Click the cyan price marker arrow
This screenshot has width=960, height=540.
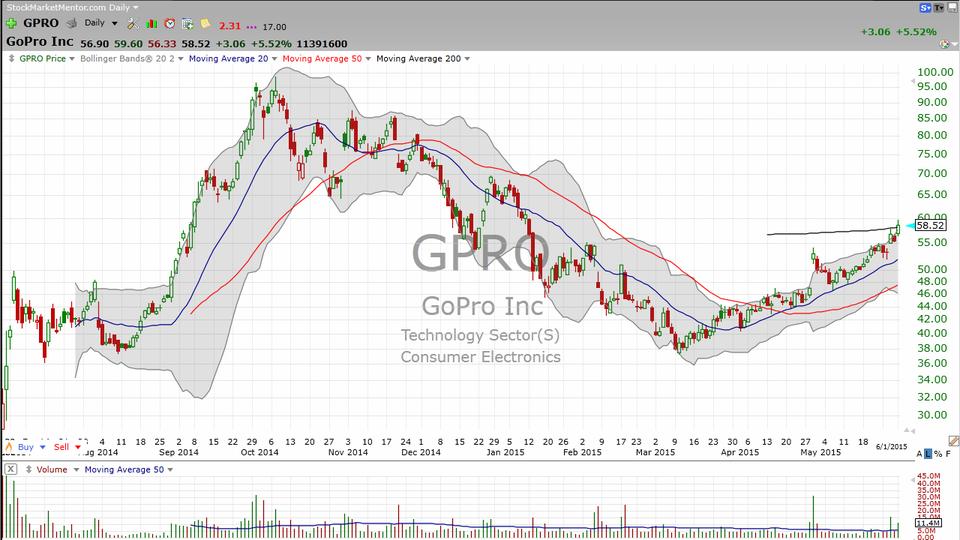coord(910,227)
